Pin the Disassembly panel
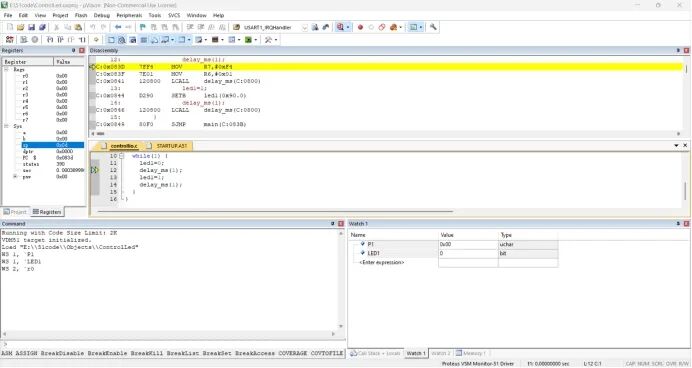This screenshot has height=368, width=692. (678, 51)
